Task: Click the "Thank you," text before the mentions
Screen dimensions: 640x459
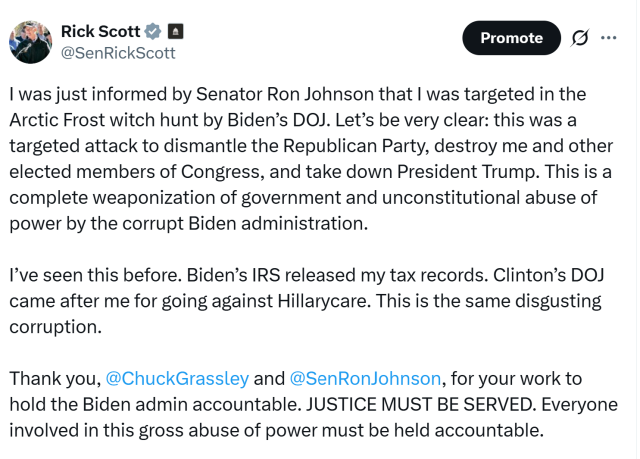Action: click(54, 379)
